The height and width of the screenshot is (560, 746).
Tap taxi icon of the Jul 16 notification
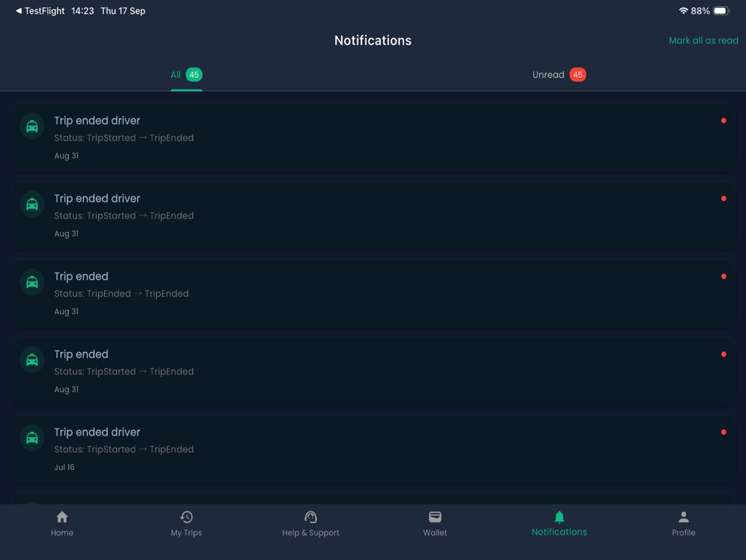pyautogui.click(x=32, y=438)
